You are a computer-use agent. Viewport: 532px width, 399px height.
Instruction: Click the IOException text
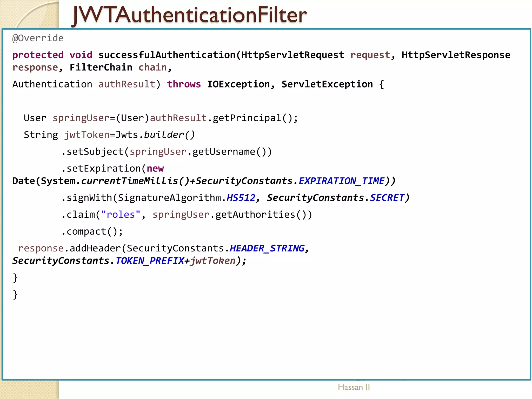click(238, 84)
